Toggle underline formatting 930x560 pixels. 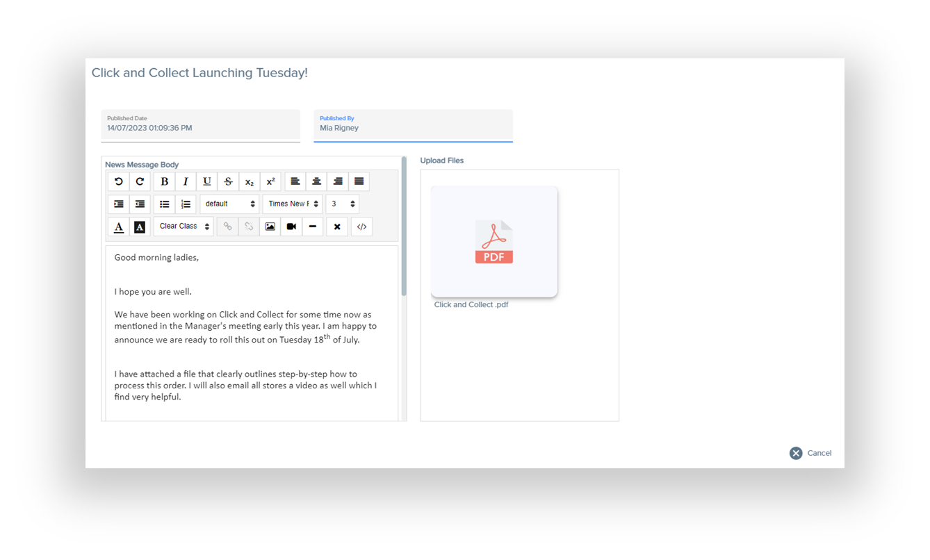point(207,181)
